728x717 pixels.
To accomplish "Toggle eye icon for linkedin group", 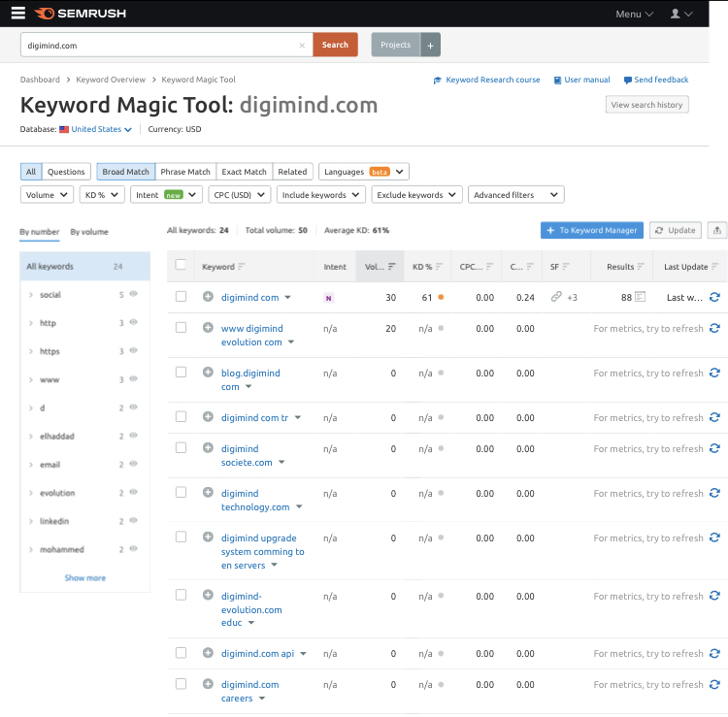I will pos(133,520).
